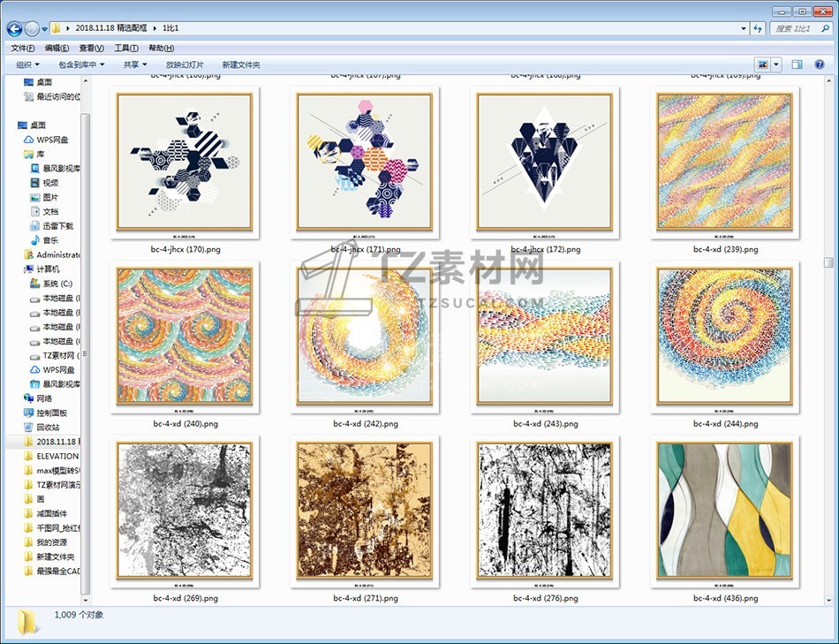Open the view options dropdown arrow
The image size is (839, 644).
click(776, 64)
